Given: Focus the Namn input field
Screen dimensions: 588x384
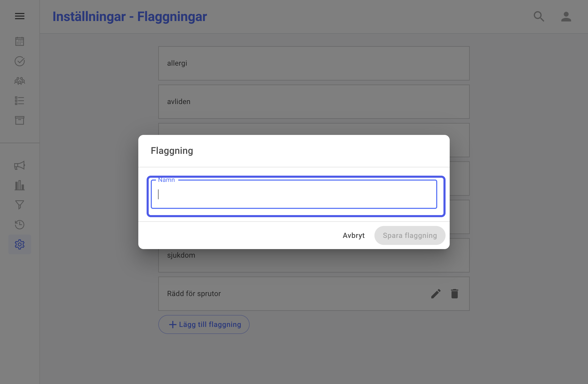Looking at the screenshot, I should click(294, 194).
